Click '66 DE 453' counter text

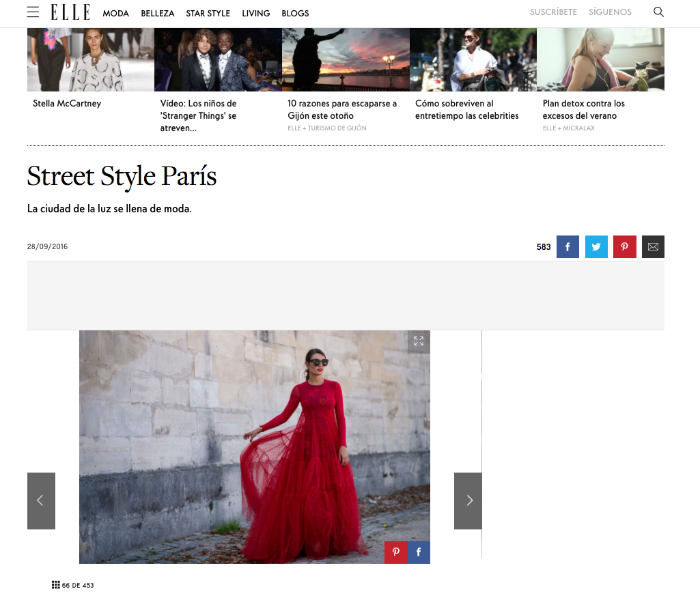point(78,585)
